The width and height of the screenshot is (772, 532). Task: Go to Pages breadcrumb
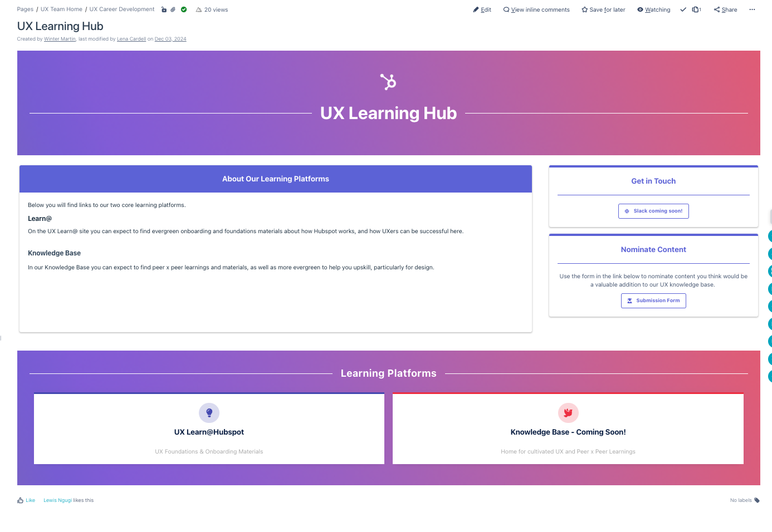pyautogui.click(x=25, y=9)
